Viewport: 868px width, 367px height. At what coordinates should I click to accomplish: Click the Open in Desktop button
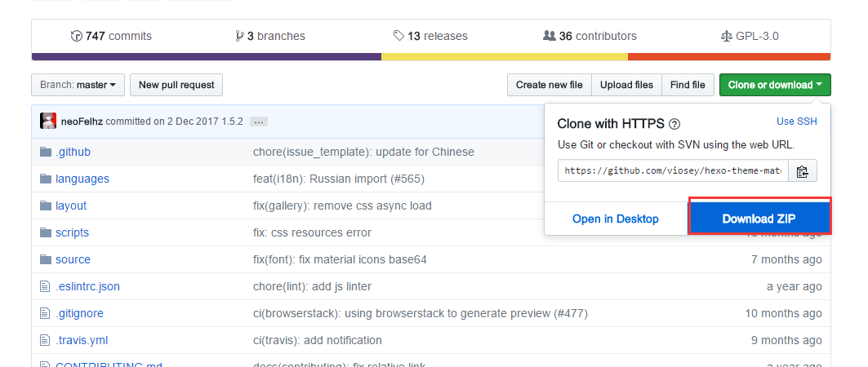616,219
